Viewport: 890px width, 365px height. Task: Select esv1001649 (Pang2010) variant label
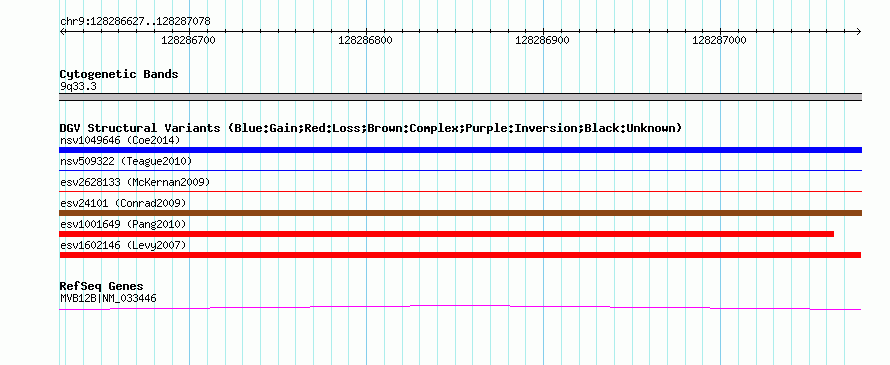pos(123,224)
